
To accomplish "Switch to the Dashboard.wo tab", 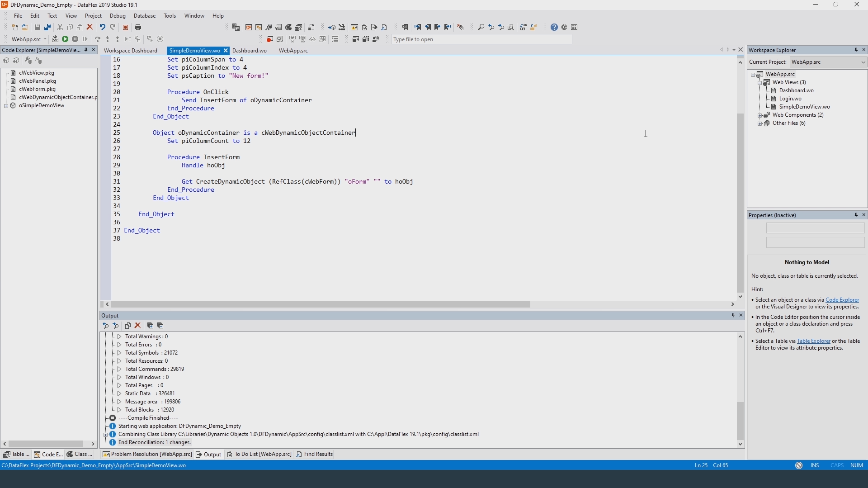I will click(x=250, y=51).
